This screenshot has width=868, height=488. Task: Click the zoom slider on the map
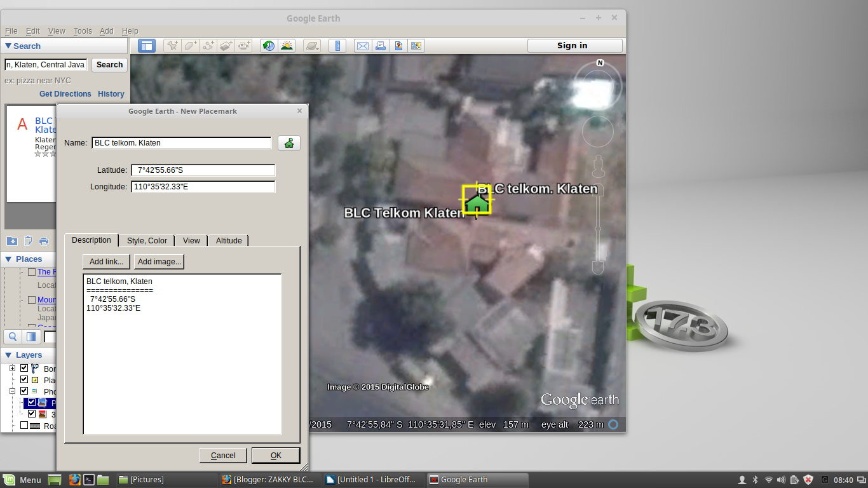point(597,229)
